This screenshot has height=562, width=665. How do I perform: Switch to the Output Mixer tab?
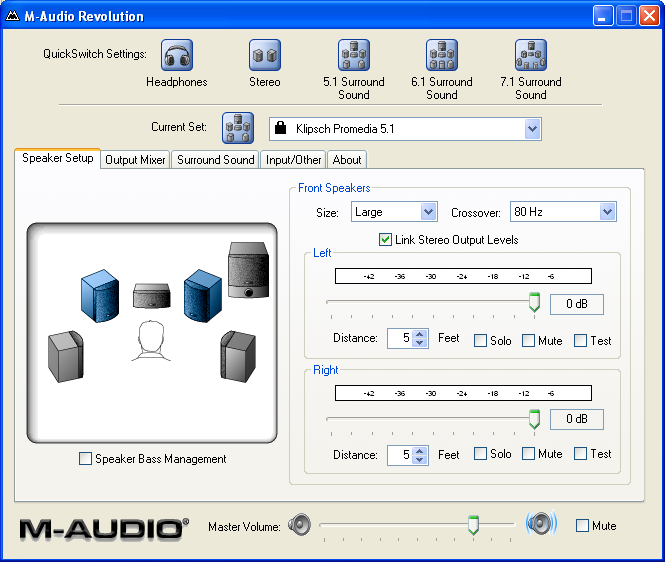(135, 160)
